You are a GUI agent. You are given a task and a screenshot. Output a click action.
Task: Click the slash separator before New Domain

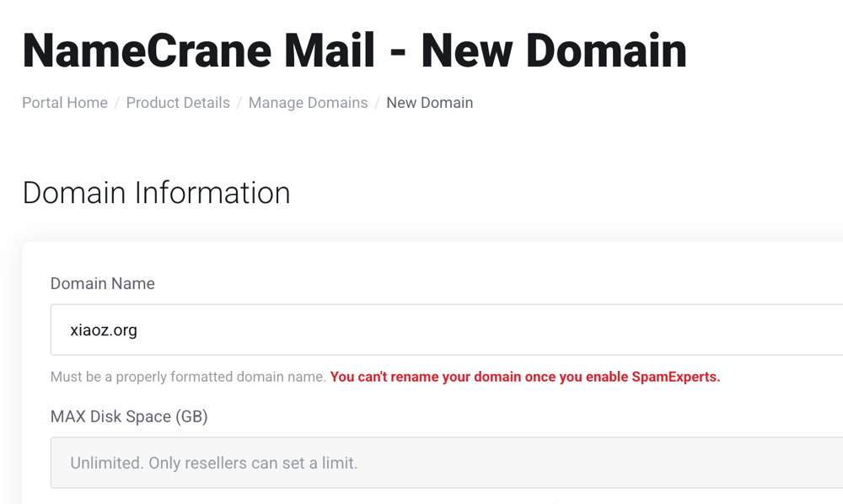(378, 103)
